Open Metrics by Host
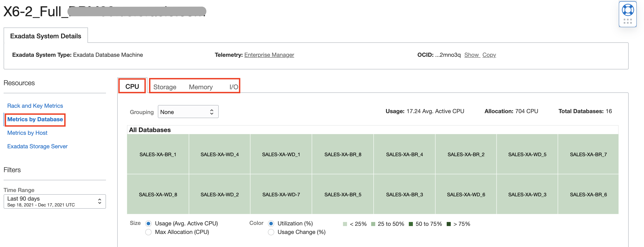Image resolution: width=644 pixels, height=247 pixels. 27,133
